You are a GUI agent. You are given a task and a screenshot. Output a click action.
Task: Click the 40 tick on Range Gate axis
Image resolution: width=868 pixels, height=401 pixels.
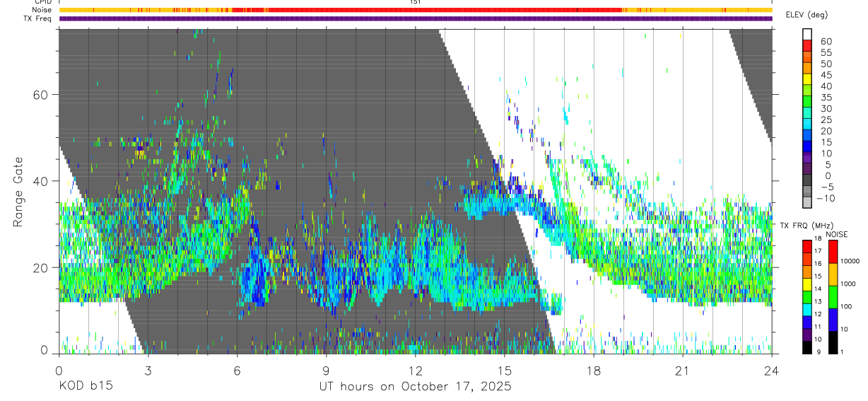click(x=41, y=181)
